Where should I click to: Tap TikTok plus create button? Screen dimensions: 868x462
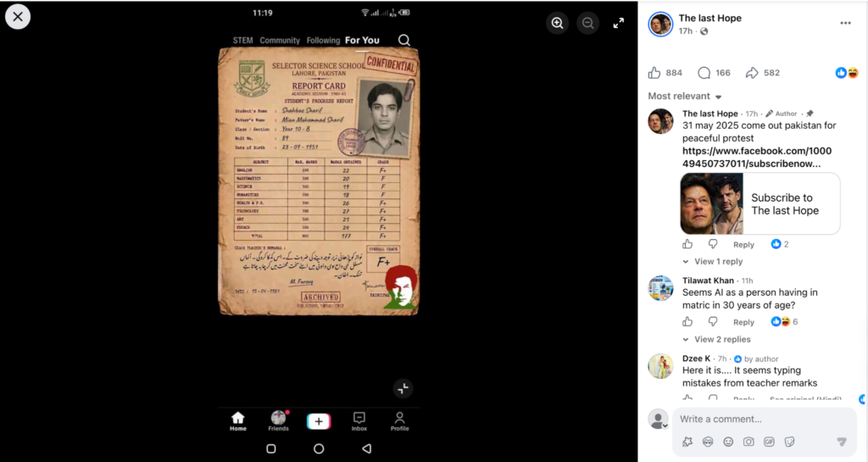click(319, 421)
